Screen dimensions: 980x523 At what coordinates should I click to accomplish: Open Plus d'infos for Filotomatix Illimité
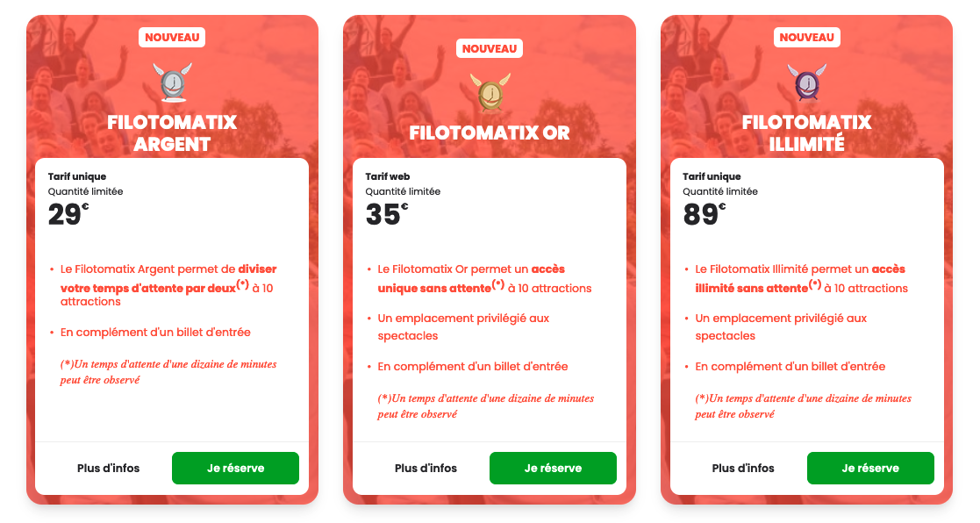(x=745, y=468)
